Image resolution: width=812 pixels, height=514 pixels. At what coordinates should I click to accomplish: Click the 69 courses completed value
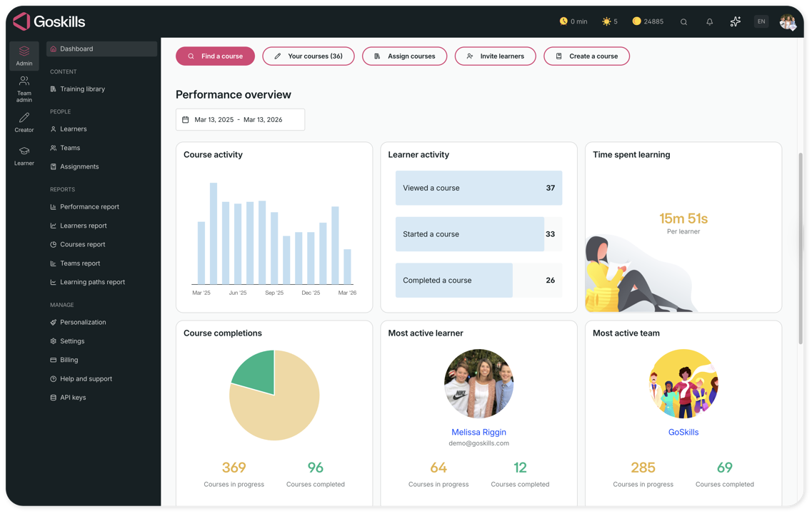pos(724,468)
